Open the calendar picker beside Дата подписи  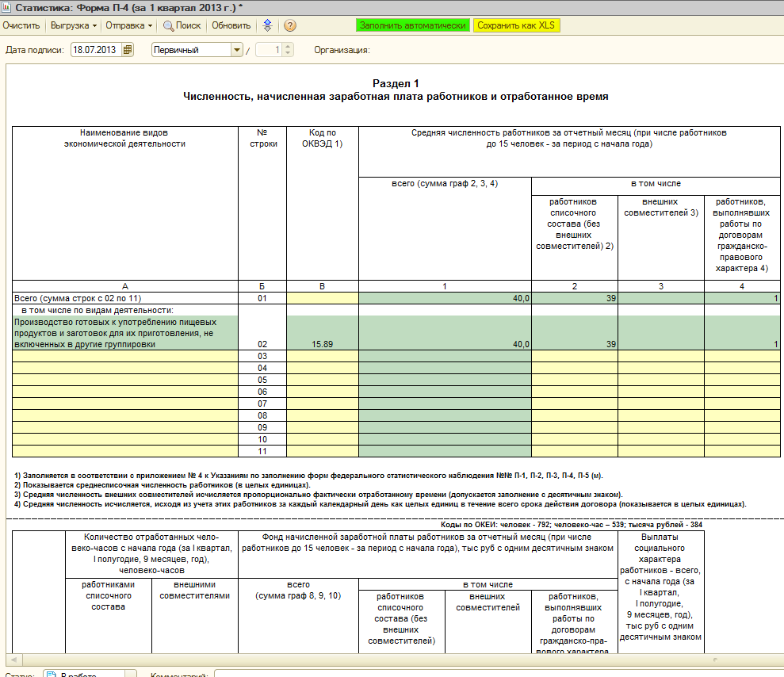(128, 50)
